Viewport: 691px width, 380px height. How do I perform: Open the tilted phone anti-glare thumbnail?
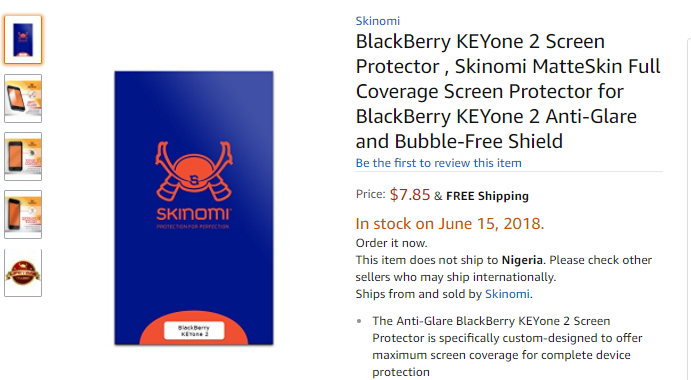[23, 98]
